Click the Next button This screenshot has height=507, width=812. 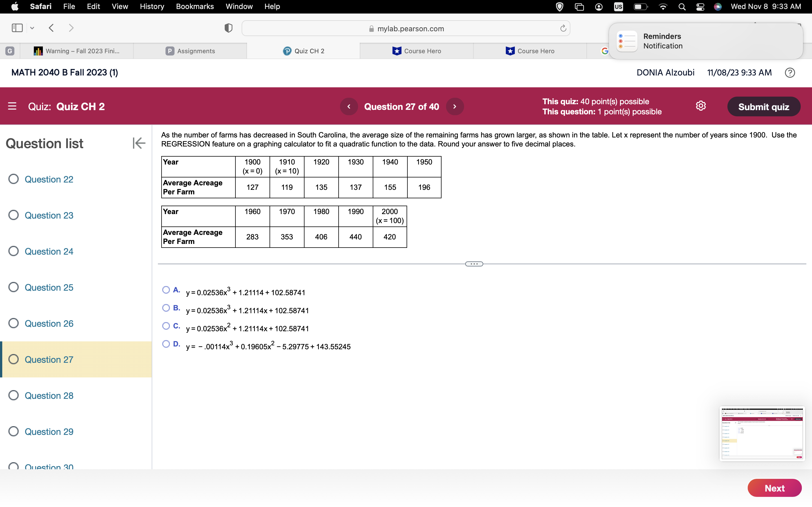coord(774,488)
